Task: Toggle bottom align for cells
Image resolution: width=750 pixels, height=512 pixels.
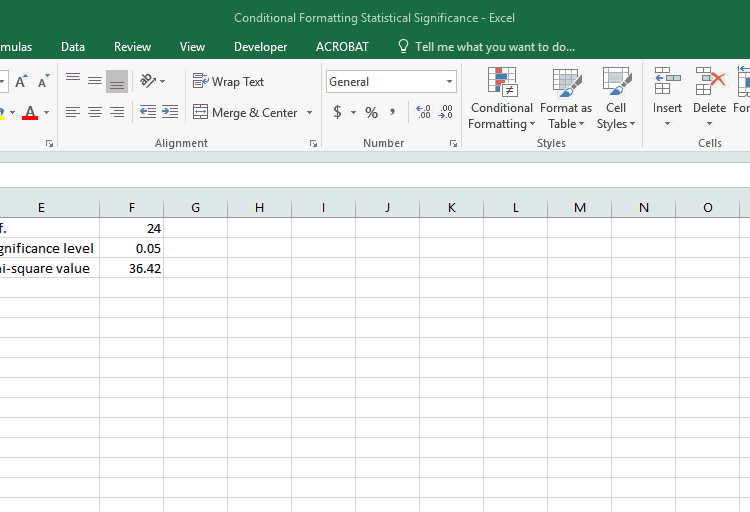Action: [x=117, y=82]
